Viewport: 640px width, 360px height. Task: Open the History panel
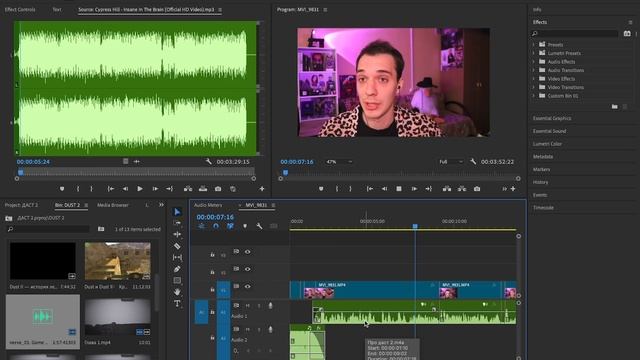pyautogui.click(x=540, y=182)
